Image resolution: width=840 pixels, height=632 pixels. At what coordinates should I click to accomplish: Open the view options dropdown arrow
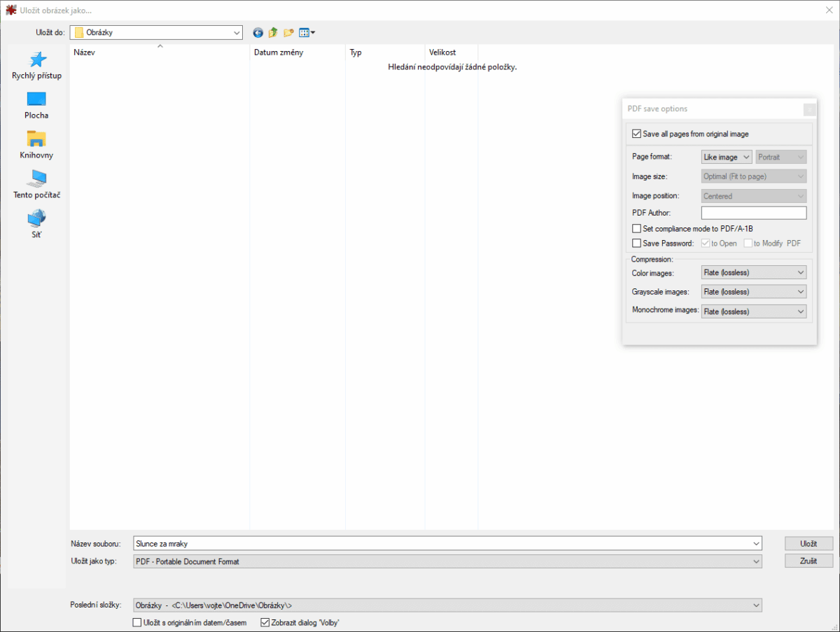click(311, 32)
